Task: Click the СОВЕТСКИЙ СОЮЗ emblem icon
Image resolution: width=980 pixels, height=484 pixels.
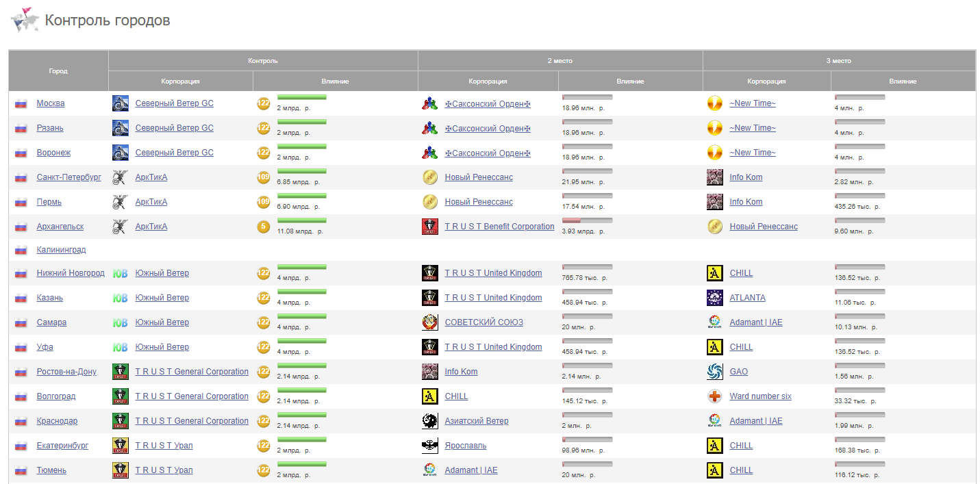Action: tap(429, 322)
